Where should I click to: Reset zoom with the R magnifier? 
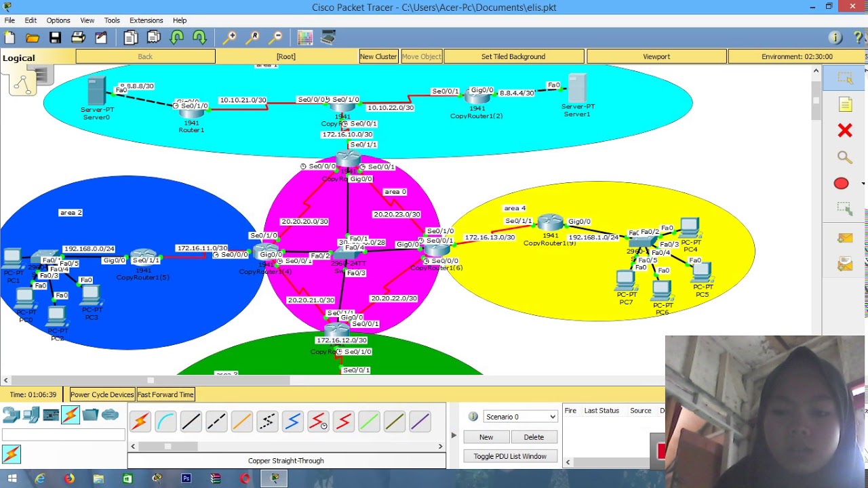(x=253, y=38)
